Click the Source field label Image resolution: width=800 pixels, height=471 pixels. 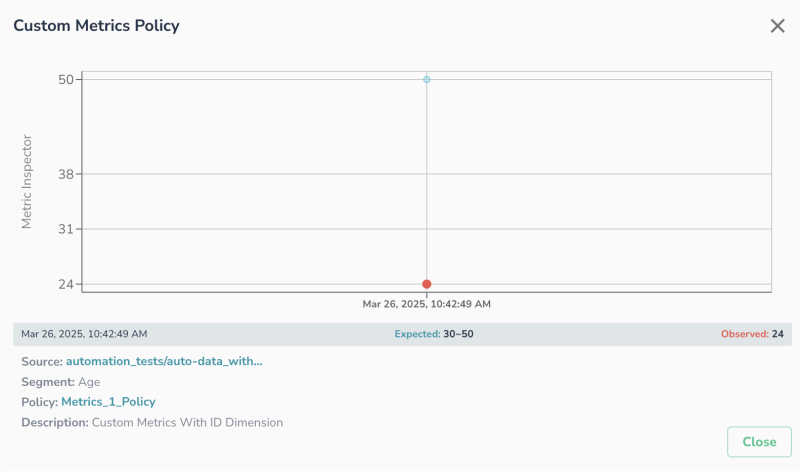[x=41, y=361]
